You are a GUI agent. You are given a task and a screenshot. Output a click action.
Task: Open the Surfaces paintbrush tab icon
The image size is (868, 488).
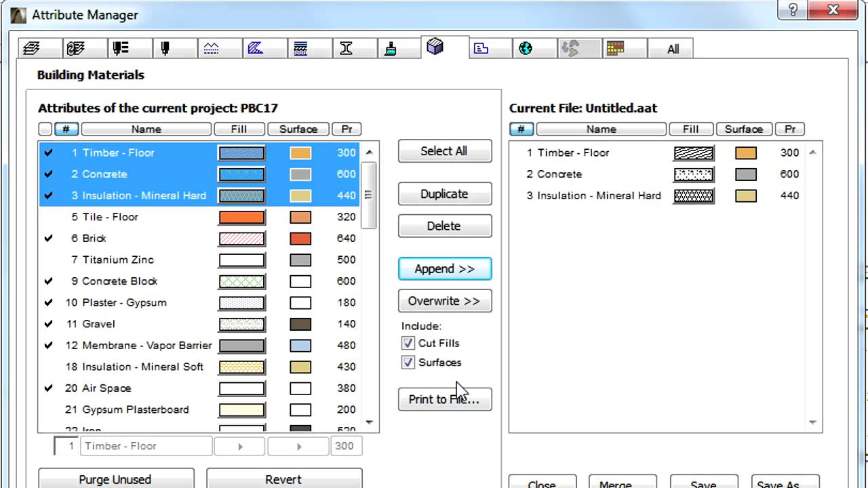pos(391,49)
